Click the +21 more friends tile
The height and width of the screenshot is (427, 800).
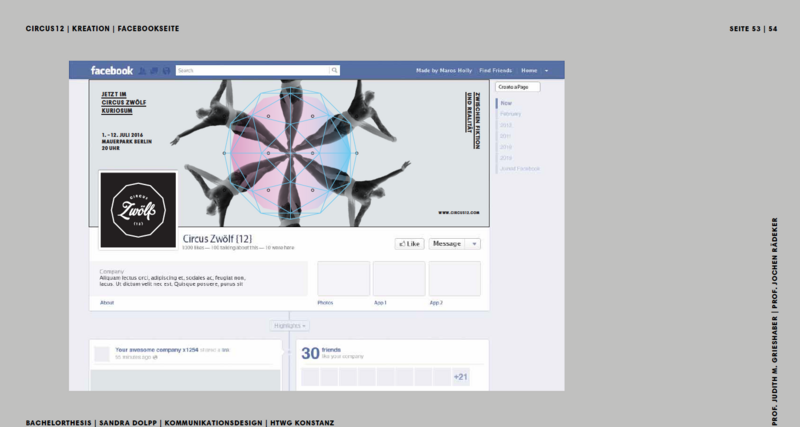[x=460, y=377]
